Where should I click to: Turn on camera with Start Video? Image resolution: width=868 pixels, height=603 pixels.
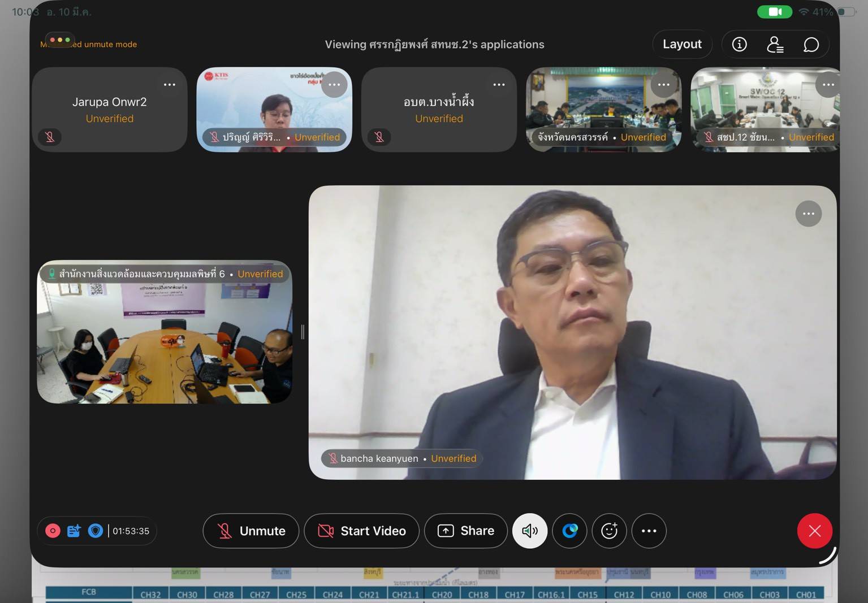pyautogui.click(x=362, y=531)
